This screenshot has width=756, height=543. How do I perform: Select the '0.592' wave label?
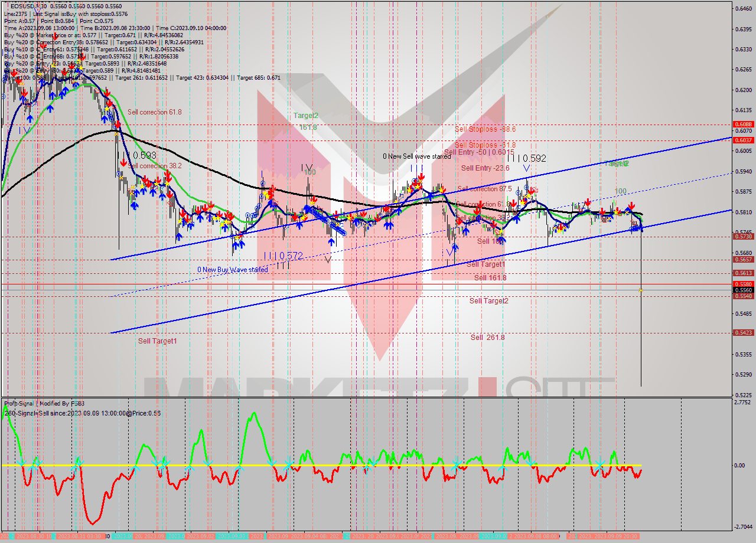533,158
